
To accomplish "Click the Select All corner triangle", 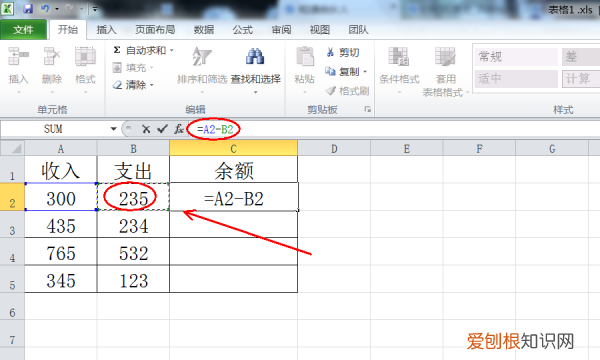I will pos(13,148).
